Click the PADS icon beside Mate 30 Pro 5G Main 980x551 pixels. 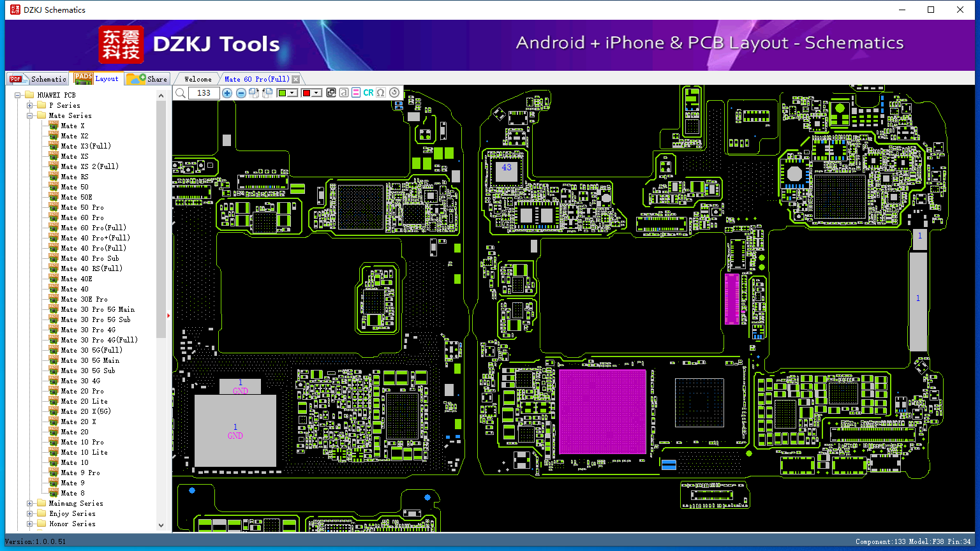(x=54, y=310)
